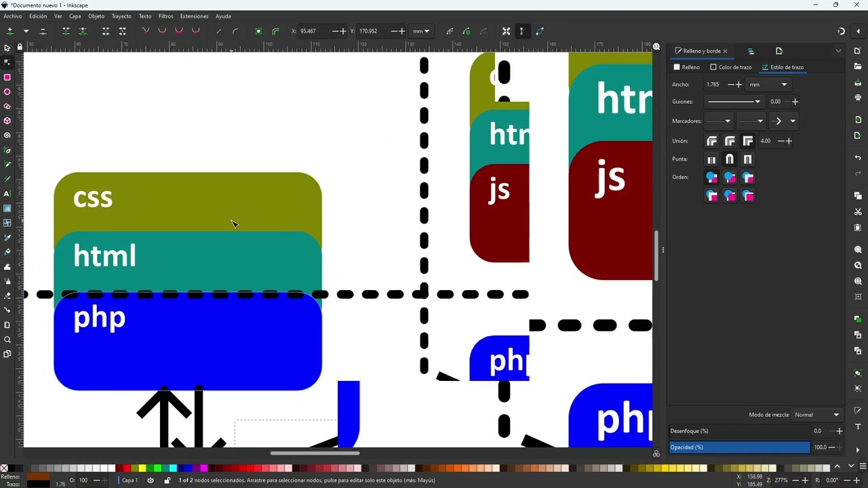
Task: Select the Text tool
Action: tap(7, 194)
